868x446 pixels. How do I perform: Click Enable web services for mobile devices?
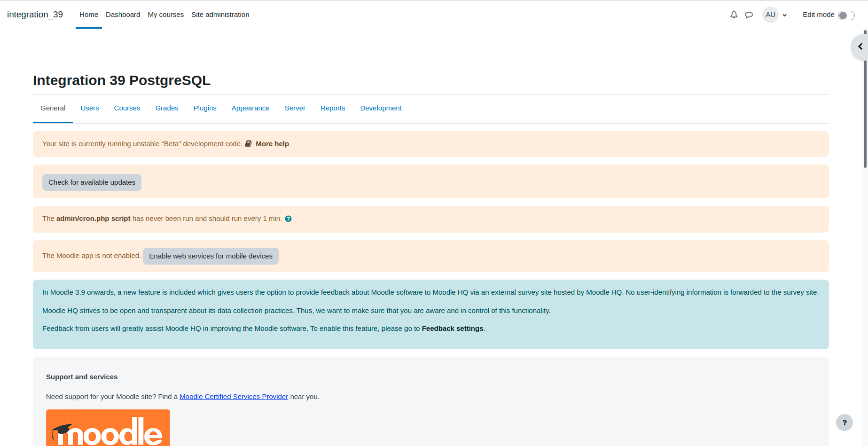point(211,256)
